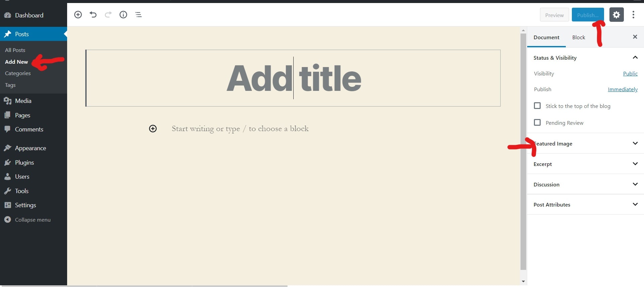The height and width of the screenshot is (287, 644).
Task: Expand the Featured Image panel
Action: point(635,143)
